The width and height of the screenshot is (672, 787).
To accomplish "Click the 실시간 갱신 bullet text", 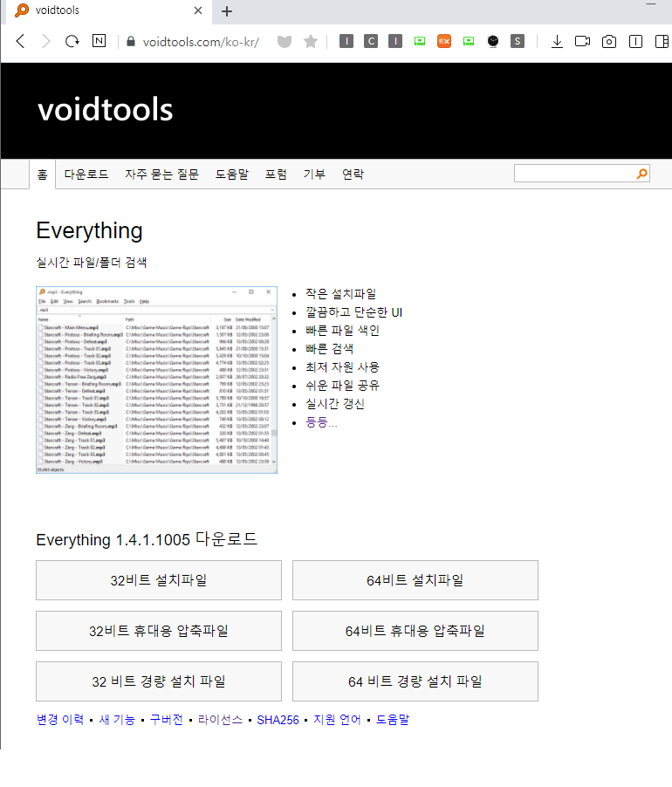I will coord(335,404).
